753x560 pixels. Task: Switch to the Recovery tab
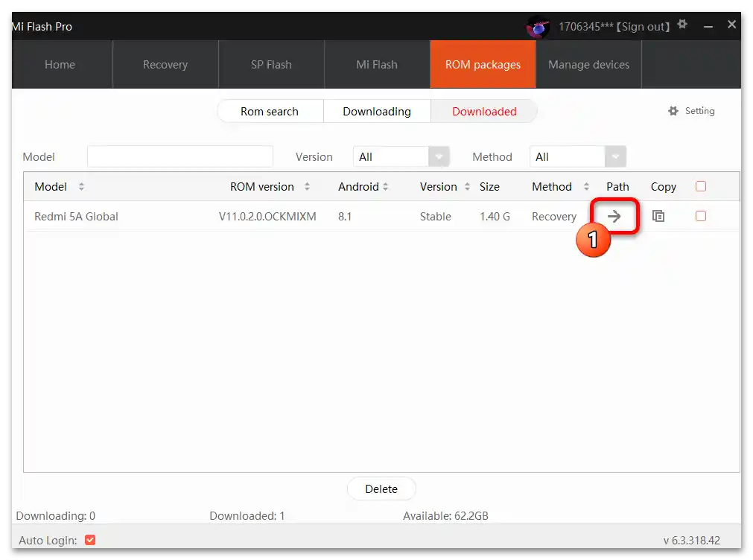165,64
